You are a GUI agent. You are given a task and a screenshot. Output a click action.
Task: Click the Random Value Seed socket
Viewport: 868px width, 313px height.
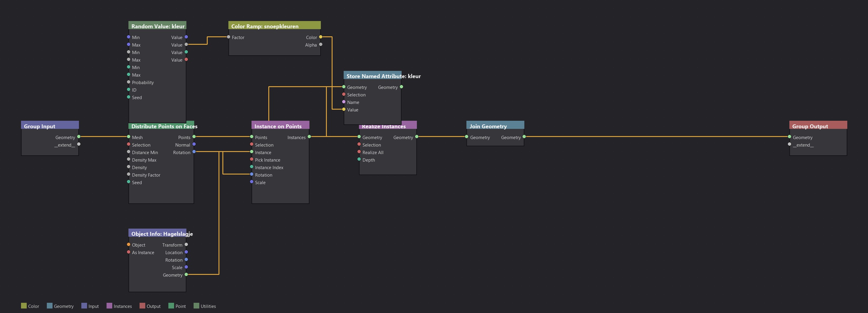pos(128,97)
